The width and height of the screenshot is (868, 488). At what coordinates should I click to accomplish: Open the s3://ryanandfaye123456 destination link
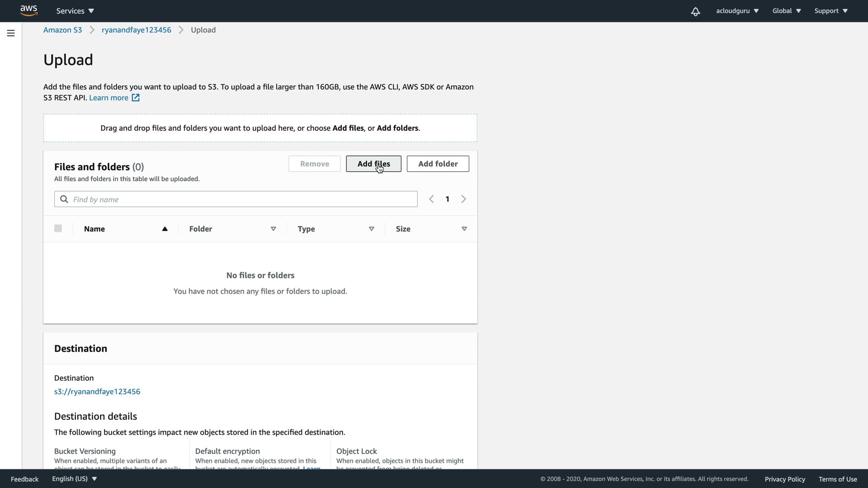97,391
